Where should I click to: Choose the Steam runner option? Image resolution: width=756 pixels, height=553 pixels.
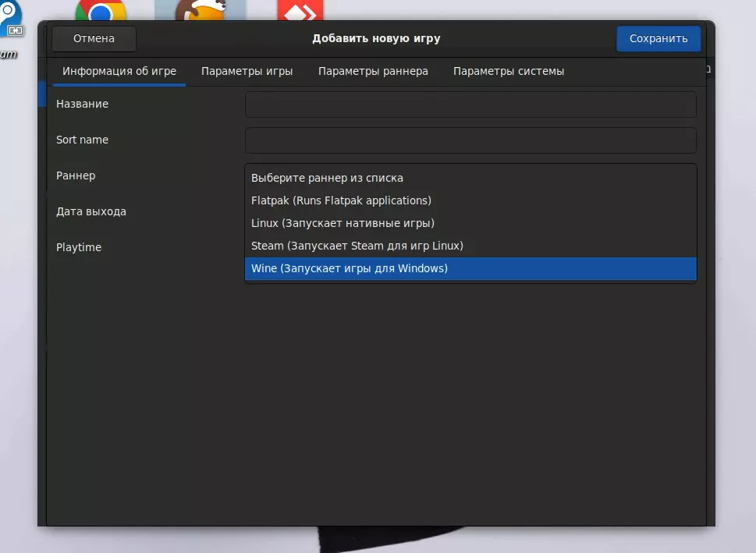pos(470,246)
